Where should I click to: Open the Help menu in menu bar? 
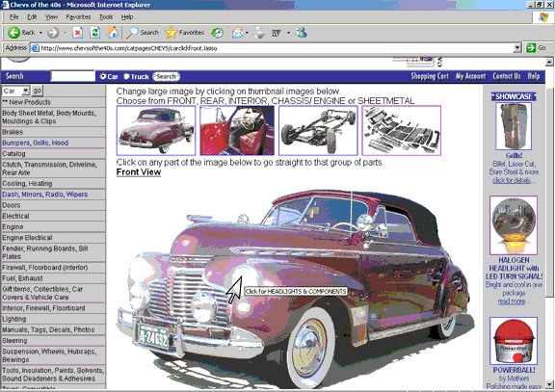(x=127, y=17)
